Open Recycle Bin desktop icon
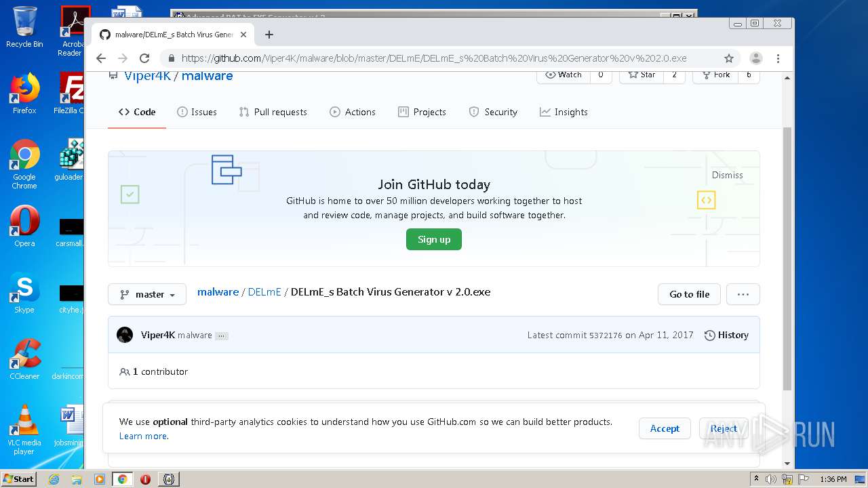 coord(24,27)
